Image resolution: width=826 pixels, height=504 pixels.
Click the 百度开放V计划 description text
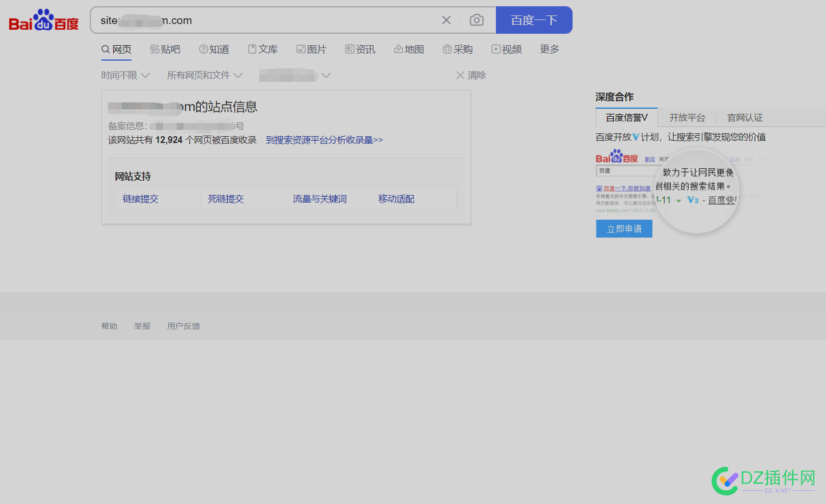[681, 137]
